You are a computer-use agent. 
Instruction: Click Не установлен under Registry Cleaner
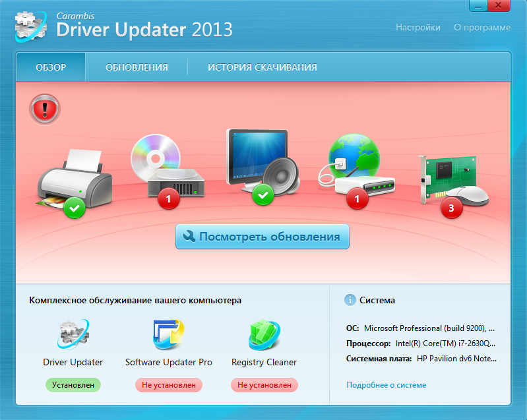264,385
